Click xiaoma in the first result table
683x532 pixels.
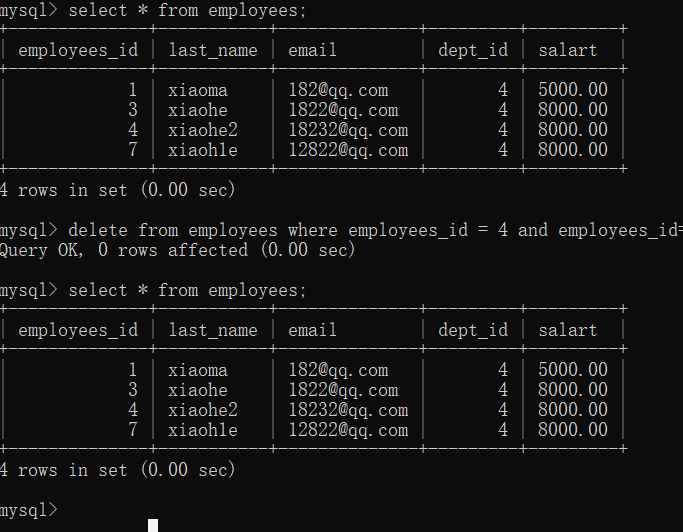(x=198, y=90)
